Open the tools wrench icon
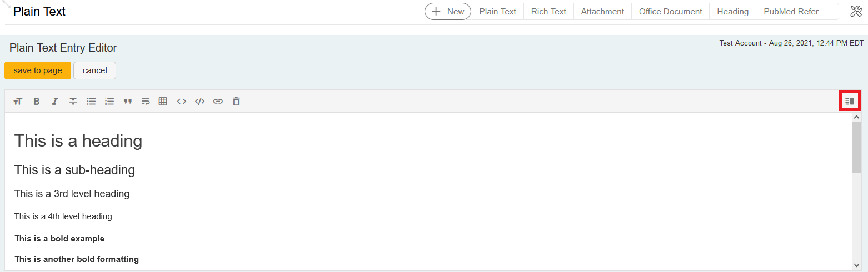 856,11
